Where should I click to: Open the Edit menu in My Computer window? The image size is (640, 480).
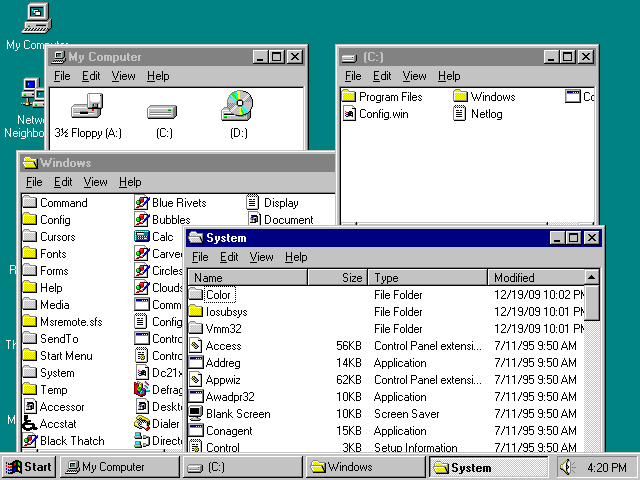(x=91, y=76)
